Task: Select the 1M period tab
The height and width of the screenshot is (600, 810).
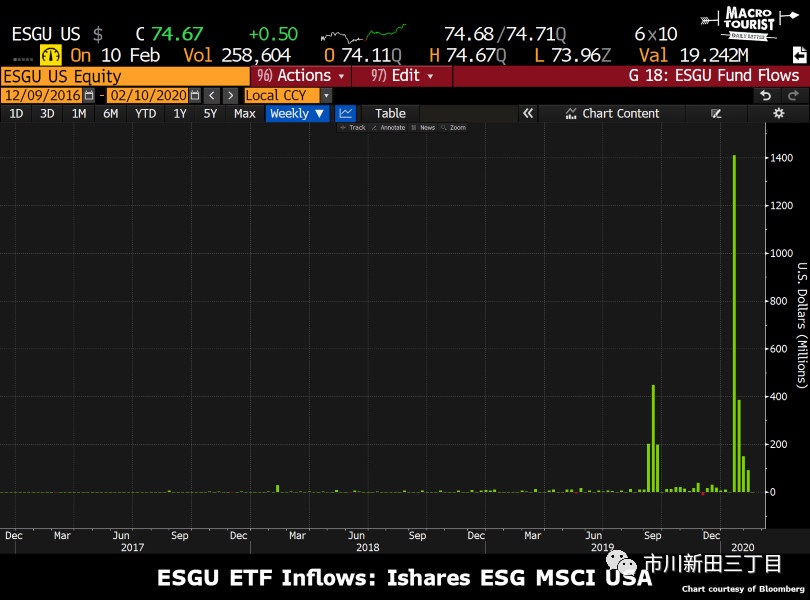Action: (79, 114)
